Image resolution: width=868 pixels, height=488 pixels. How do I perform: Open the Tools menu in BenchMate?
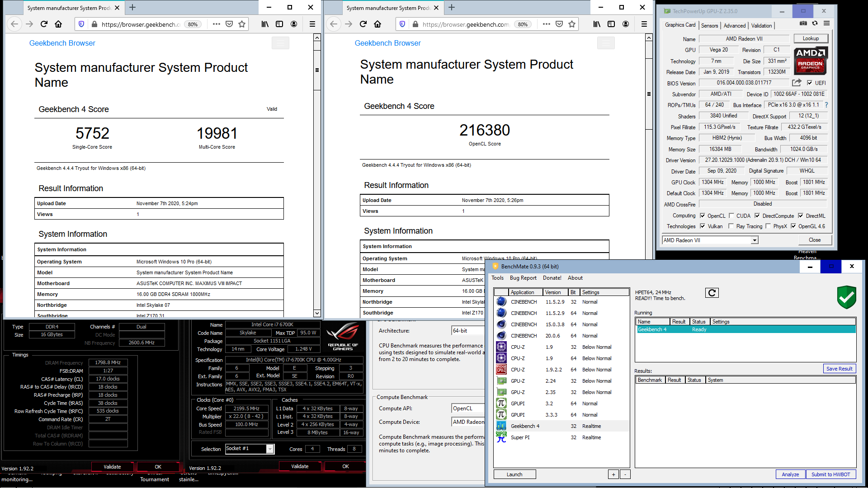click(x=497, y=278)
